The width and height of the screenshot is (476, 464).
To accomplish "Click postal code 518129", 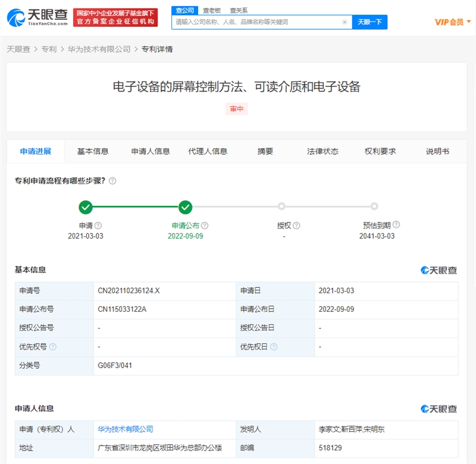I will [330, 448].
